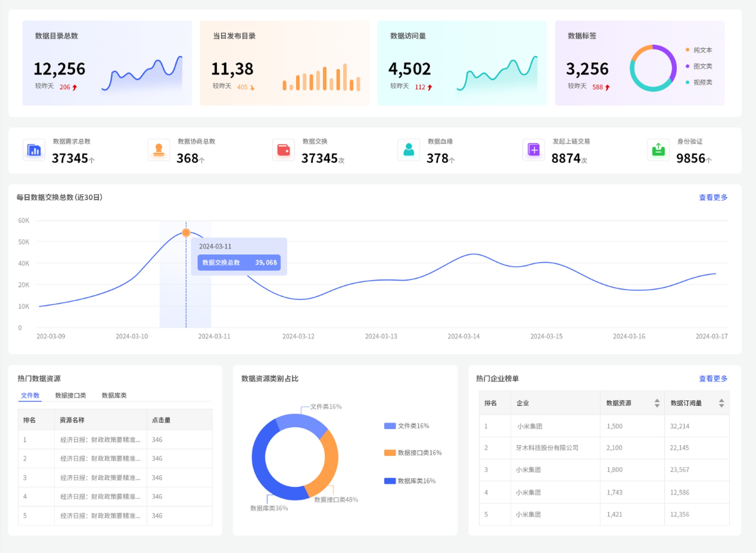Click the orange stamp 数据协商总数 icon
This screenshot has width=756, height=553.
pyautogui.click(x=159, y=150)
